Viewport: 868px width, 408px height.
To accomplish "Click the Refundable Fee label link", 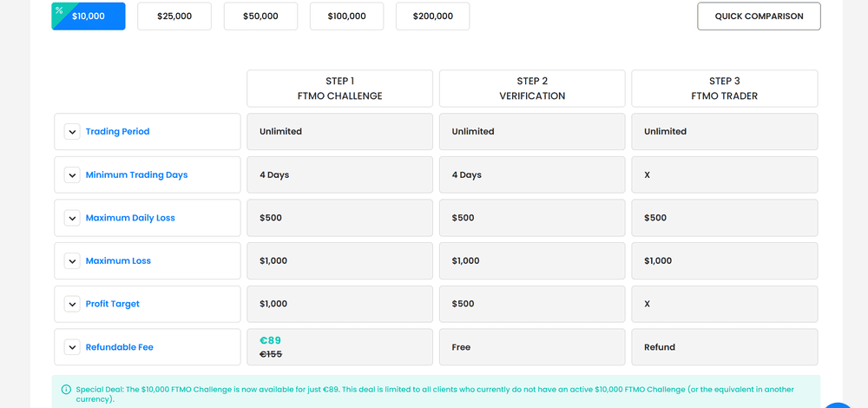I will click(x=120, y=347).
